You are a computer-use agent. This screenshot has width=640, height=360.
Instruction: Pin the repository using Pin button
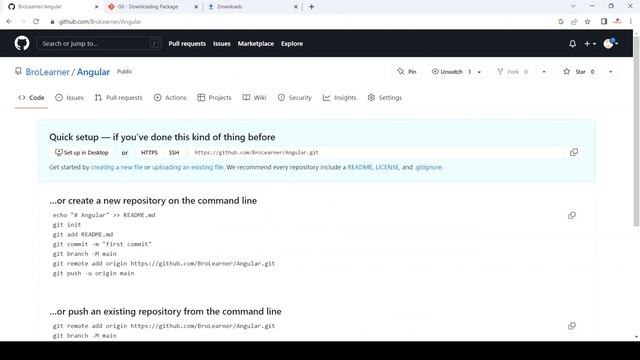point(407,72)
